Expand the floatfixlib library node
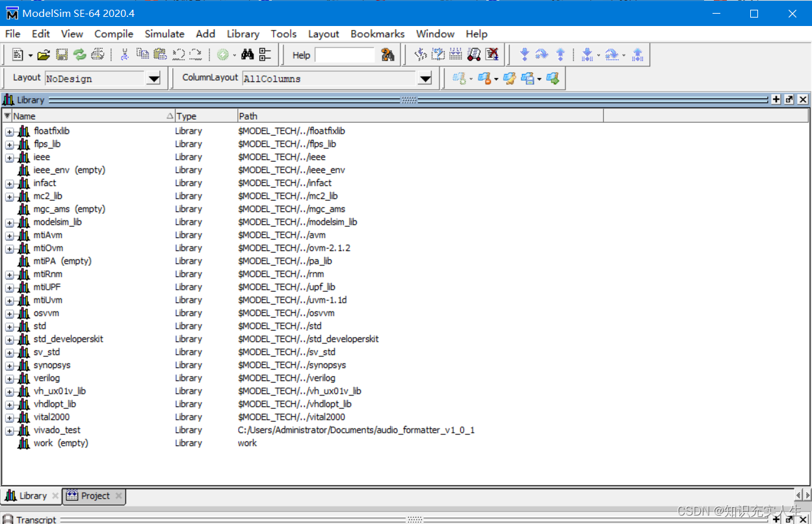Viewport: 812px width, 524px height. click(x=10, y=131)
